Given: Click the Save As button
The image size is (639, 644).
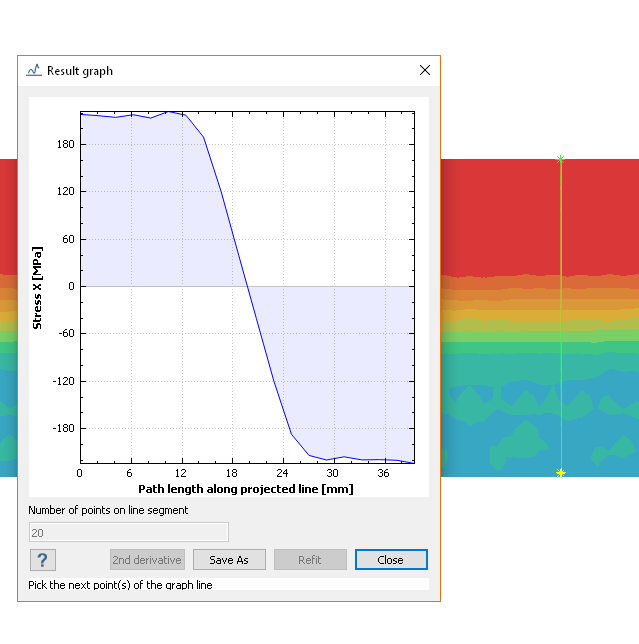Looking at the screenshot, I should [229, 560].
